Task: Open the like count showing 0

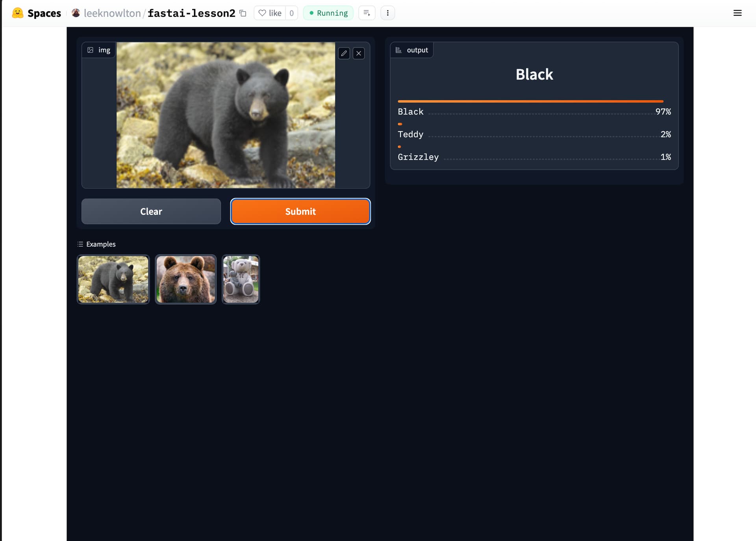Action: pos(291,13)
